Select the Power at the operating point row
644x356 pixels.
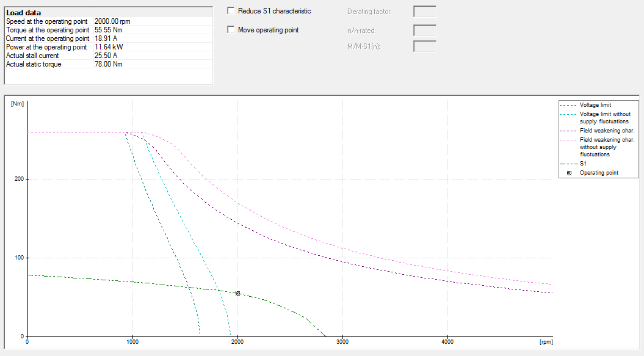click(46, 47)
